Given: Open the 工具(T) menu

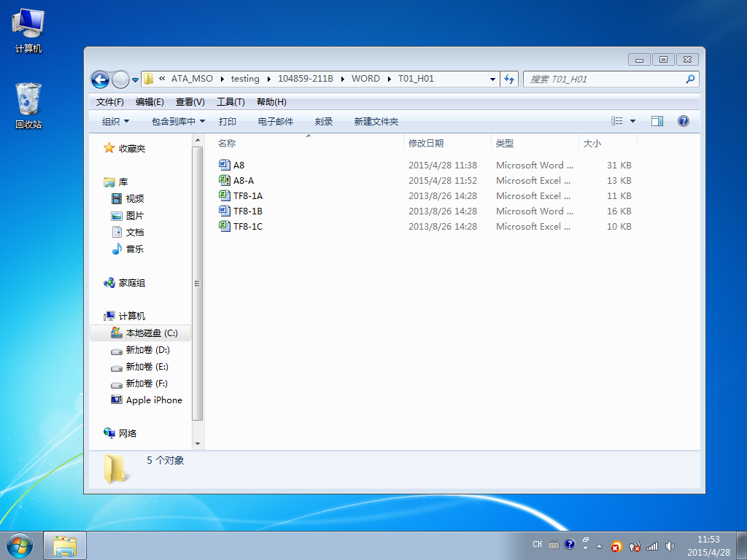Looking at the screenshot, I should (x=231, y=102).
